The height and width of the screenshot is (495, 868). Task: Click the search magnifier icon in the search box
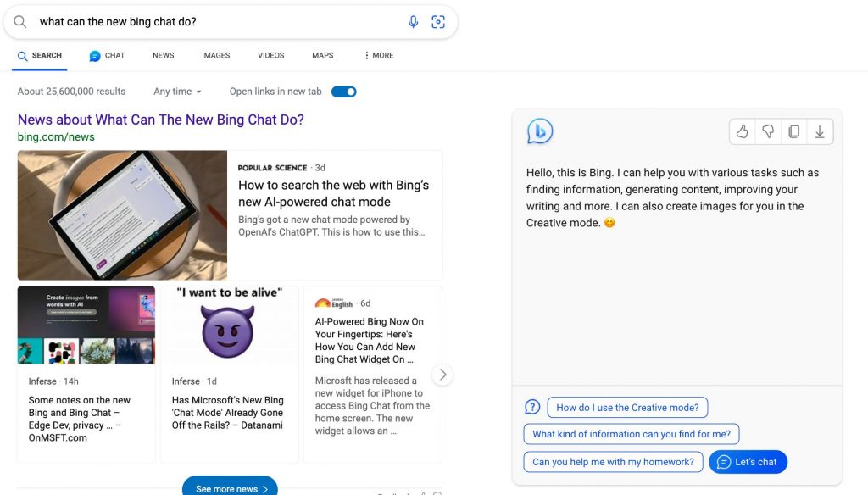pyautogui.click(x=20, y=21)
